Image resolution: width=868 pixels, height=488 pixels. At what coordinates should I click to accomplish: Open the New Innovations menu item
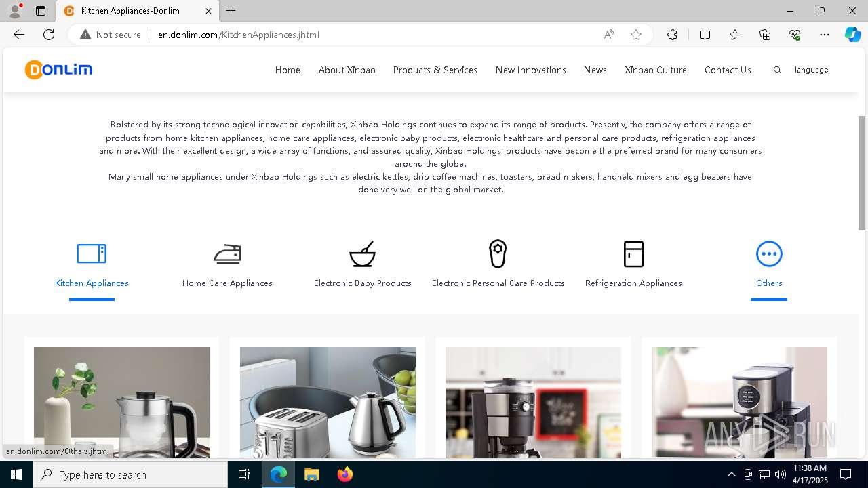click(531, 70)
